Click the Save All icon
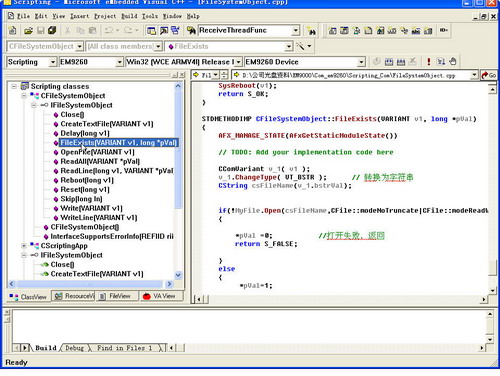The image size is (500, 376). (52, 31)
